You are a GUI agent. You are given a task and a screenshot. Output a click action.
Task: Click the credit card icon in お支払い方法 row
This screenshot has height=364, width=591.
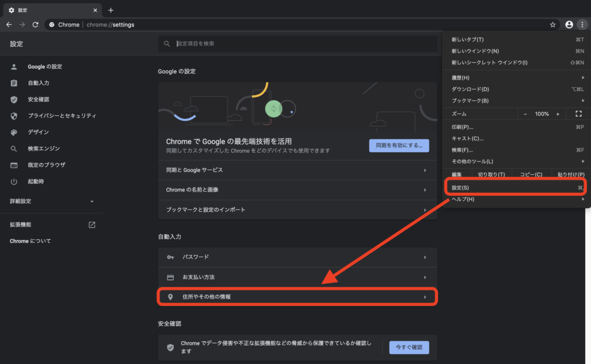click(170, 277)
